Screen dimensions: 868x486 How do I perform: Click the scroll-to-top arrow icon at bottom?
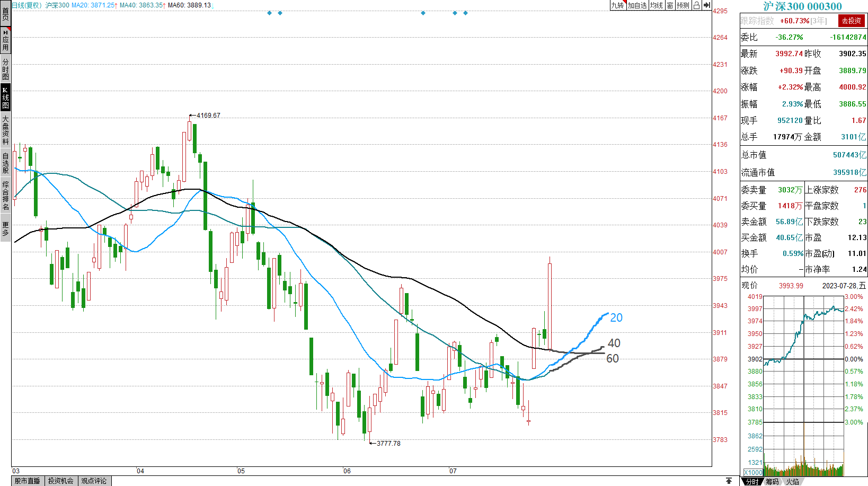729,481
